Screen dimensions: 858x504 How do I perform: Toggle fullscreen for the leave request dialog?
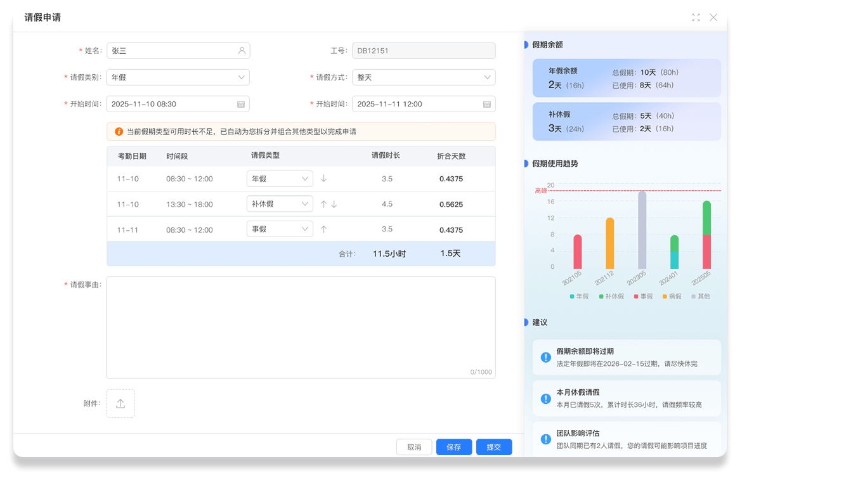(x=696, y=18)
